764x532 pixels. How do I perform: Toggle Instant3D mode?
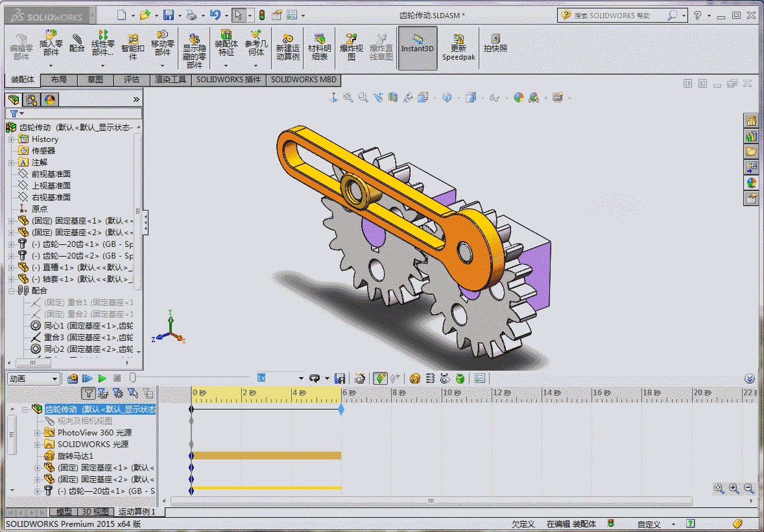pyautogui.click(x=417, y=48)
